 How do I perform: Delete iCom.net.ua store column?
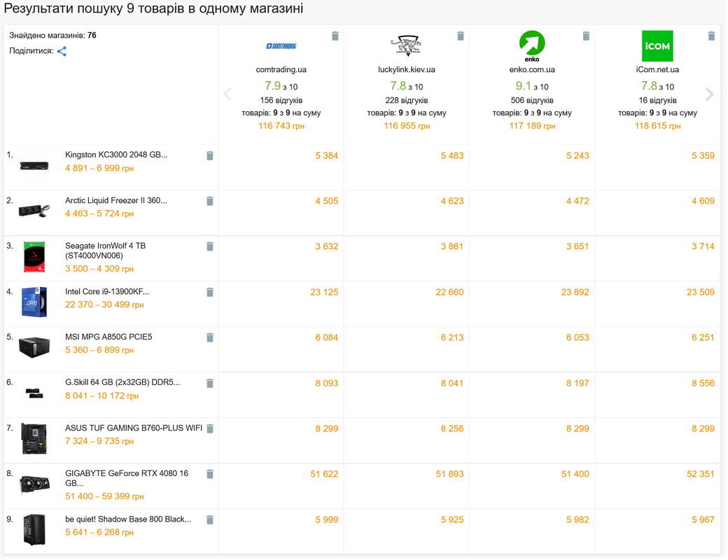711,36
